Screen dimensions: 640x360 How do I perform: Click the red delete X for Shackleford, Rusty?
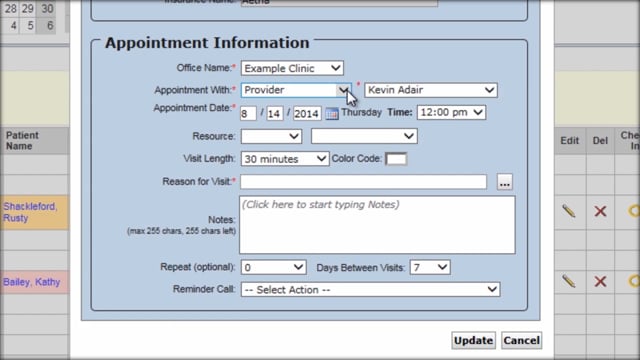pyautogui.click(x=600, y=211)
